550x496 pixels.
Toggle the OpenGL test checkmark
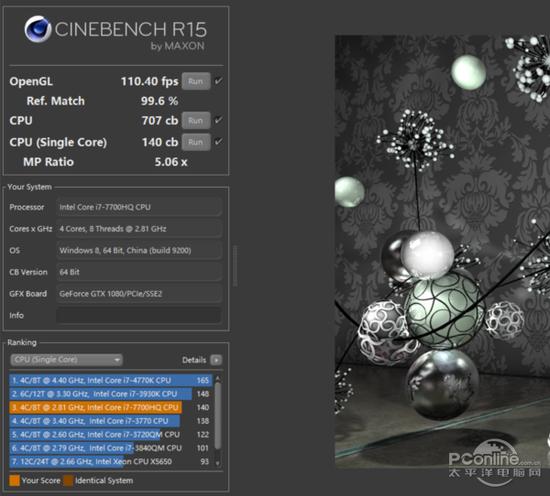coord(219,81)
